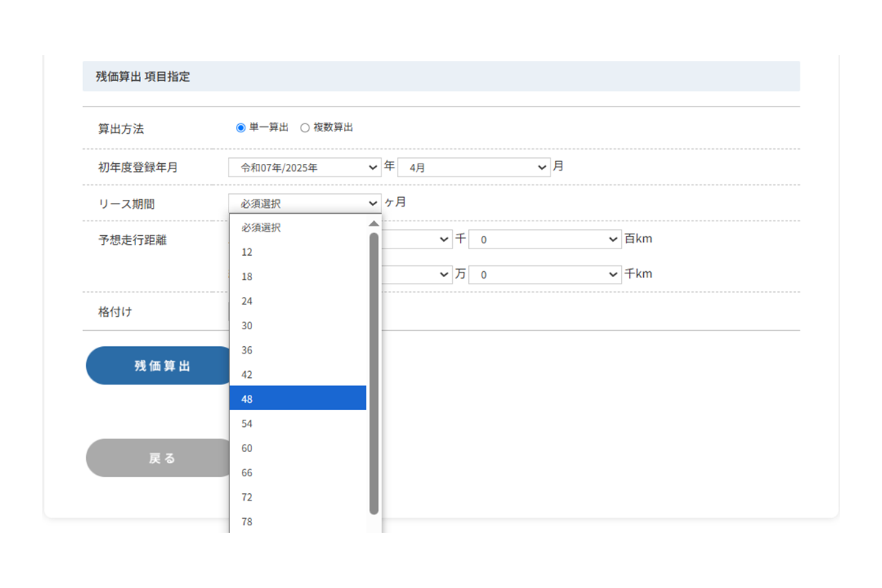The width and height of the screenshot is (882, 588).
Task: Select the 単一算出 radio button
Action: click(240, 128)
